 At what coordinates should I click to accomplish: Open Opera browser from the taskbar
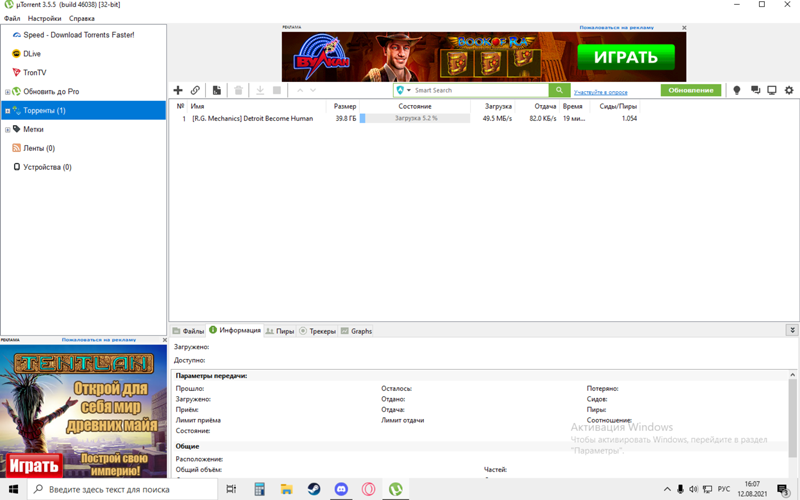tap(368, 489)
